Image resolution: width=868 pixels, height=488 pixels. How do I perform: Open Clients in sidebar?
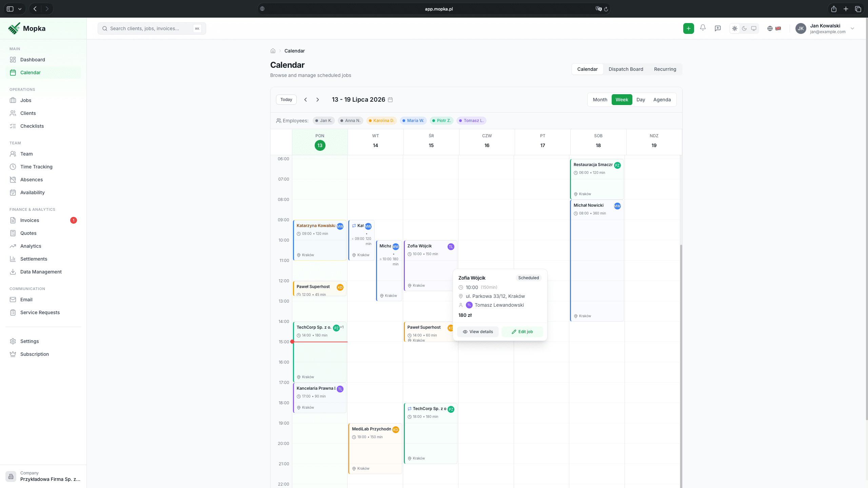click(x=43, y=113)
